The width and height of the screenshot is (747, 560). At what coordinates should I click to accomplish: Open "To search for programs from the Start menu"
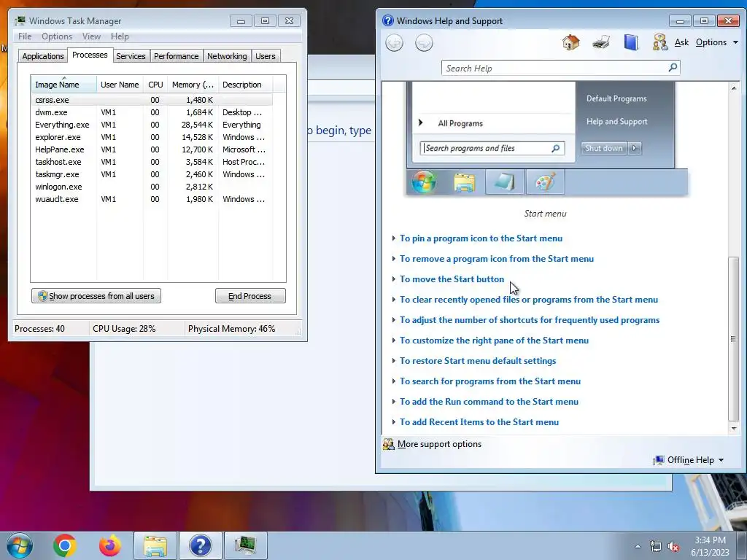tap(490, 381)
